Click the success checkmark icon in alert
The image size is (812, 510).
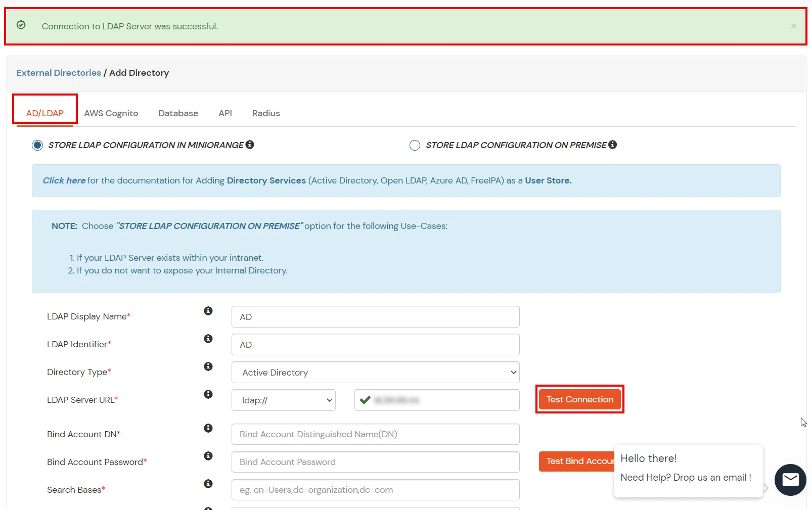[21, 25]
